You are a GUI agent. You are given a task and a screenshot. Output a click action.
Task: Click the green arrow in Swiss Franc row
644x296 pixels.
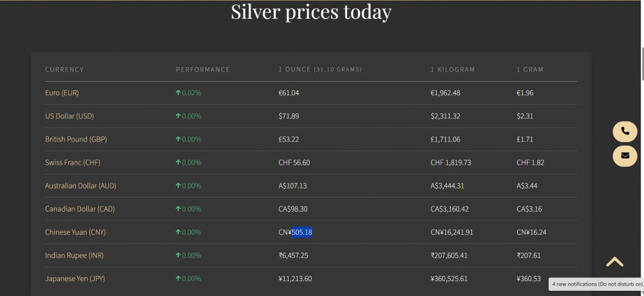pyautogui.click(x=178, y=162)
